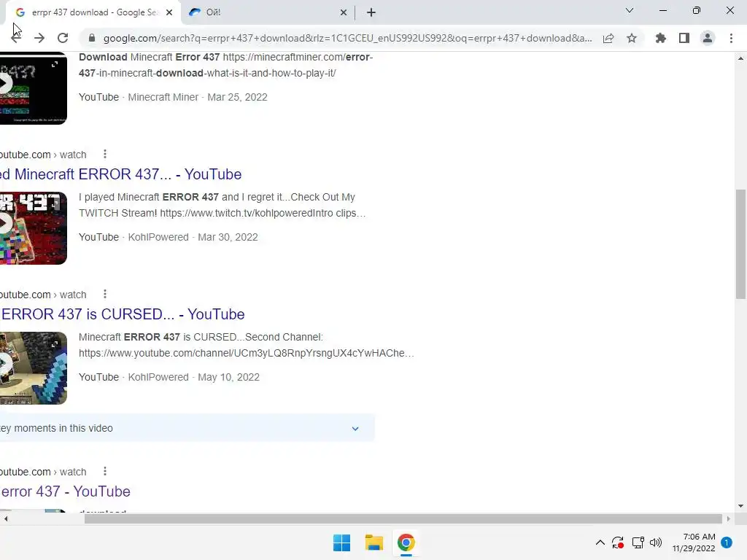This screenshot has height=560, width=747.
Task: Click the browser forward arrow
Action: tap(39, 38)
